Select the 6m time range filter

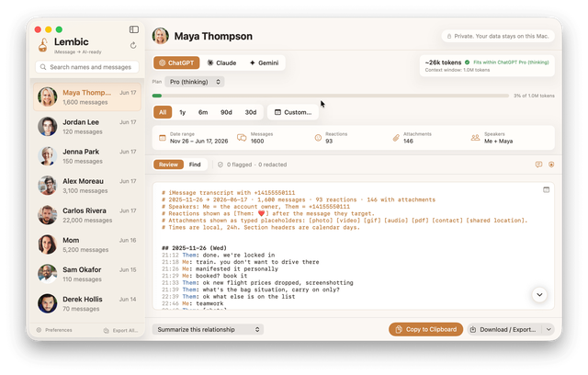tap(203, 112)
